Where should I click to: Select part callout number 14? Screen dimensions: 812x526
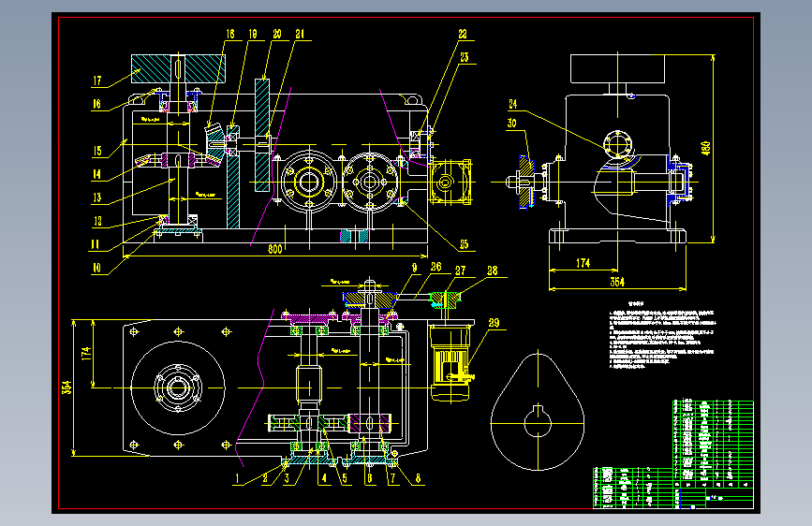click(96, 174)
